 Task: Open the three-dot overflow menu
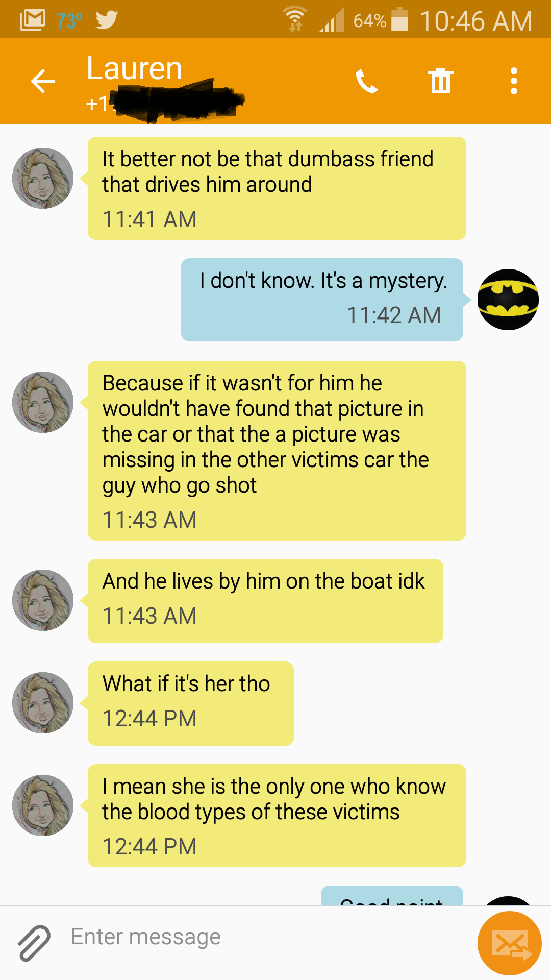pos(514,81)
